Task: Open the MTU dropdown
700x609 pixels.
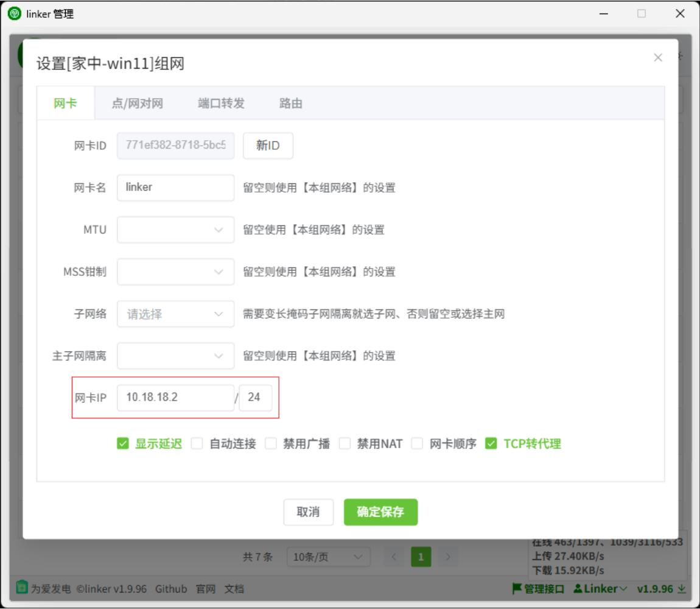Action: (x=175, y=230)
